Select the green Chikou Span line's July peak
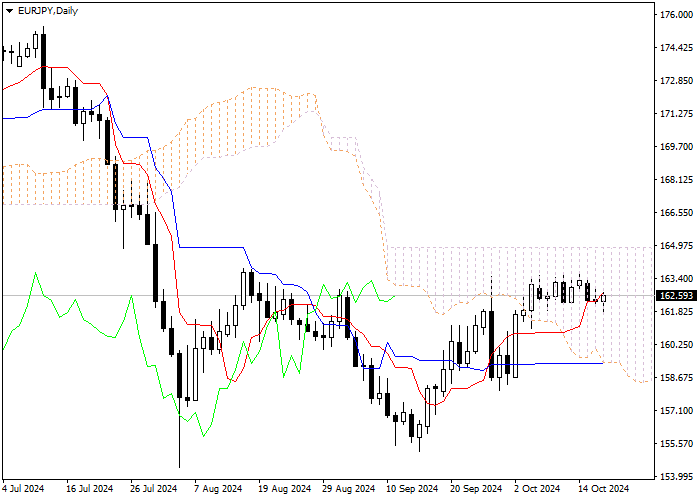The image size is (700, 500). tap(35, 273)
